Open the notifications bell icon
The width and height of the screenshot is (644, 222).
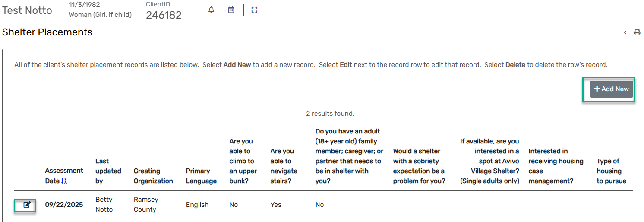click(211, 10)
